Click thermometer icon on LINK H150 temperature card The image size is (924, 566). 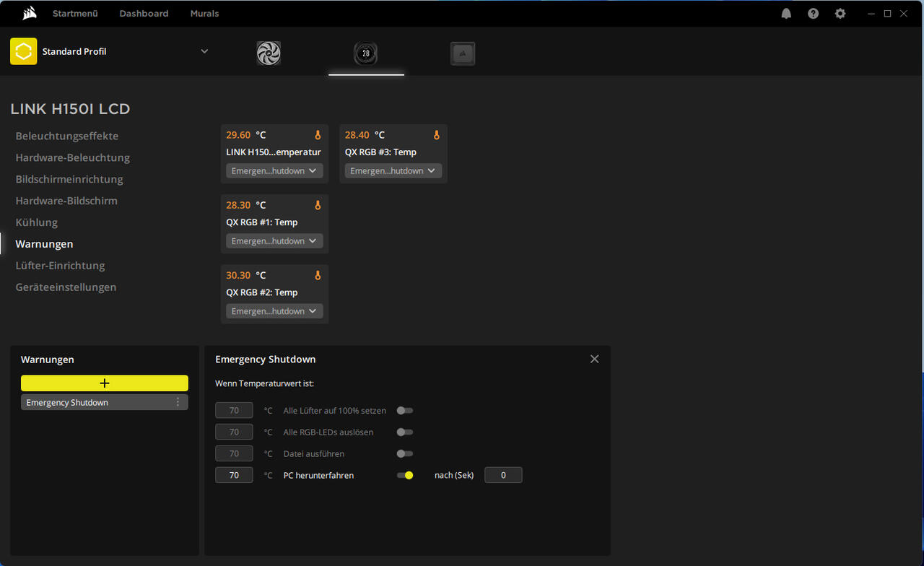317,135
